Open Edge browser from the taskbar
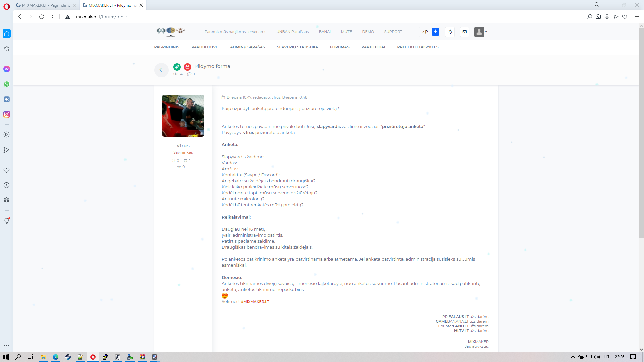Viewport: 644px width, 362px height. pyautogui.click(x=56, y=357)
